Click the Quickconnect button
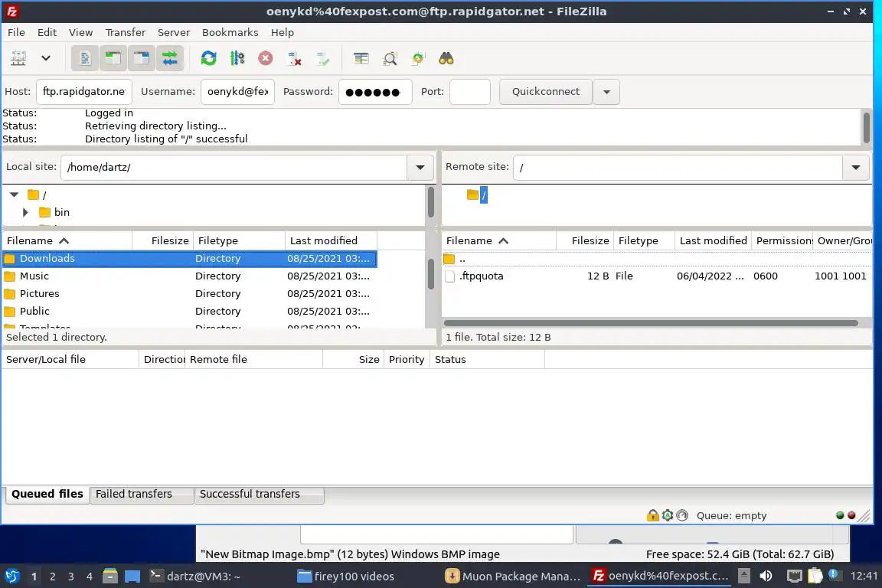This screenshot has width=882, height=588. pyautogui.click(x=546, y=92)
